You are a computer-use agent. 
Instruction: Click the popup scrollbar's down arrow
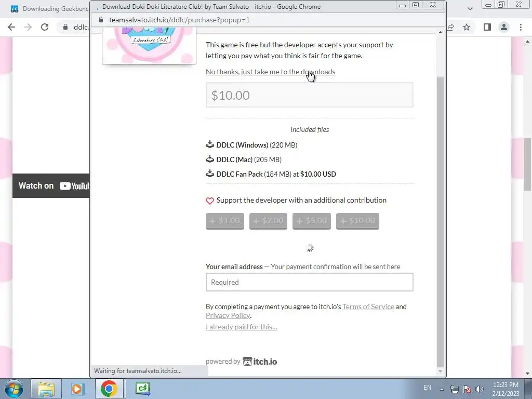coord(440,371)
